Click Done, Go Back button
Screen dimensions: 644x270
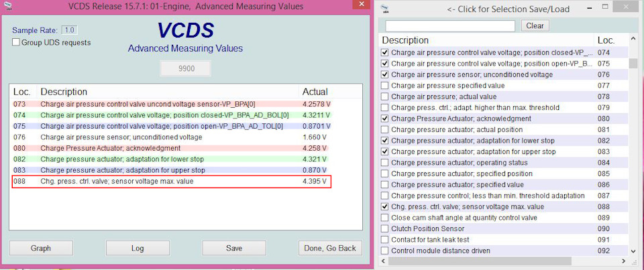point(330,249)
